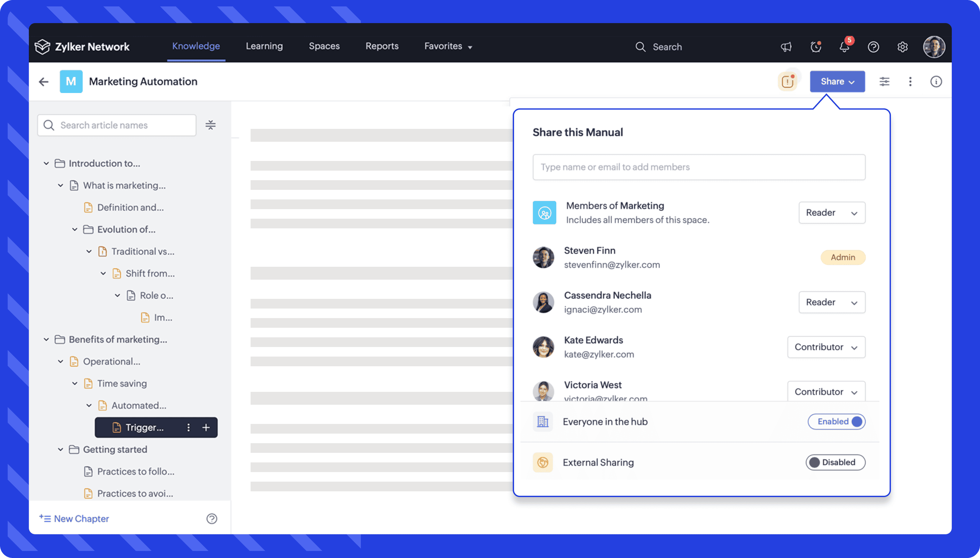Click the blue M manual icon
The image size is (980, 558).
pyautogui.click(x=71, y=81)
